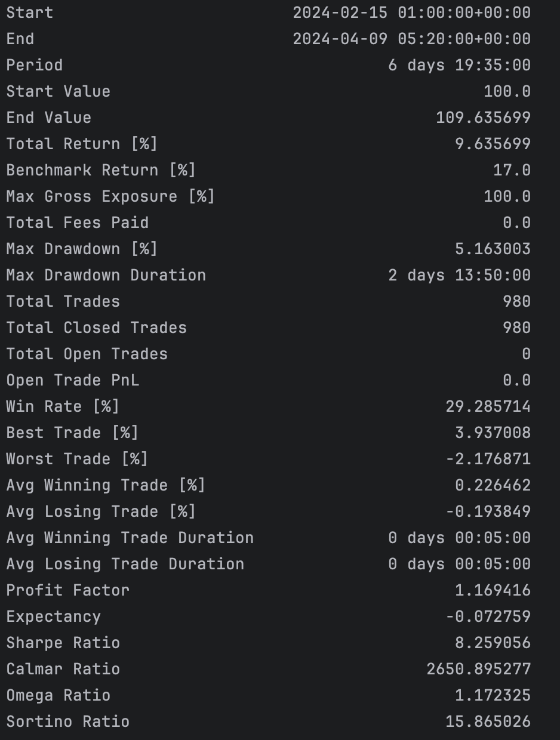The height and width of the screenshot is (740, 560).
Task: Click the Open Trade PnL label
Action: tap(72, 380)
